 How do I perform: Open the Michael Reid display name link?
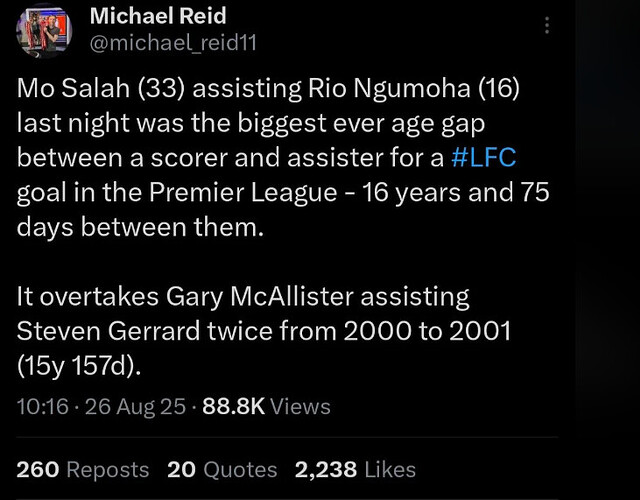pyautogui.click(x=158, y=16)
